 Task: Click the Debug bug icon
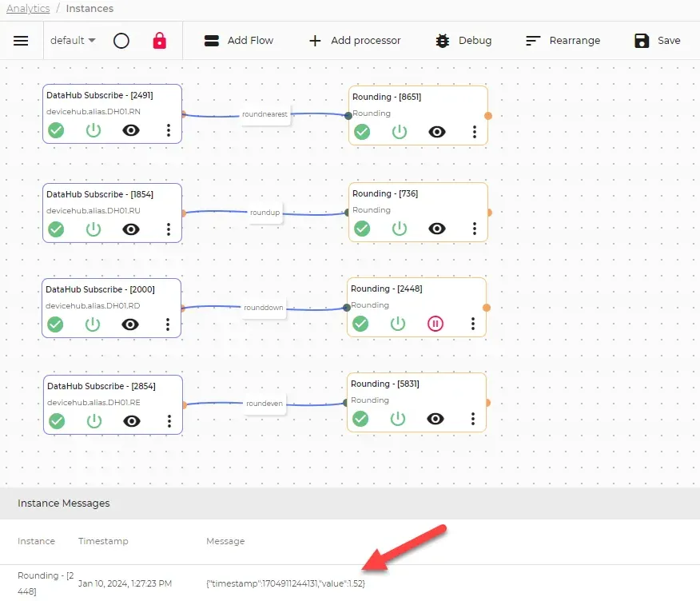443,41
